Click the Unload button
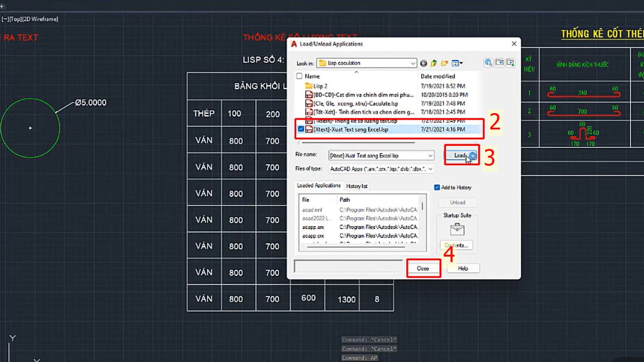The width and height of the screenshot is (644, 362). tap(457, 203)
